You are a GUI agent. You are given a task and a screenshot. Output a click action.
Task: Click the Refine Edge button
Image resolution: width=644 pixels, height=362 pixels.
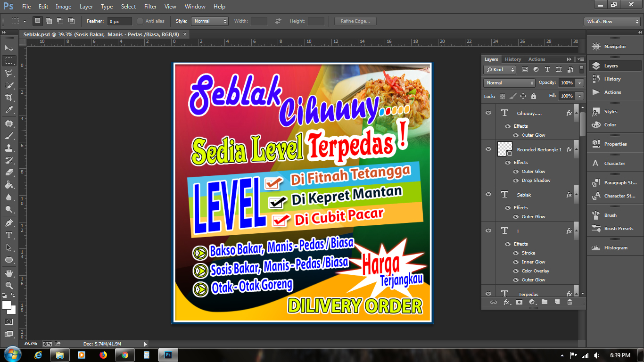click(355, 21)
